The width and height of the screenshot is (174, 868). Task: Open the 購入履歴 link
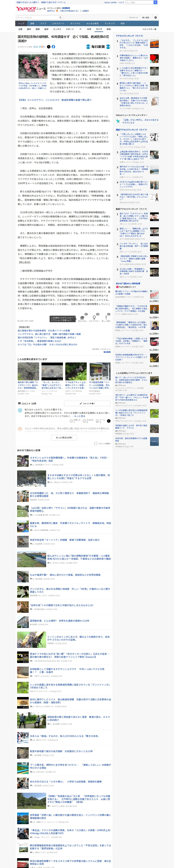coord(146,18)
